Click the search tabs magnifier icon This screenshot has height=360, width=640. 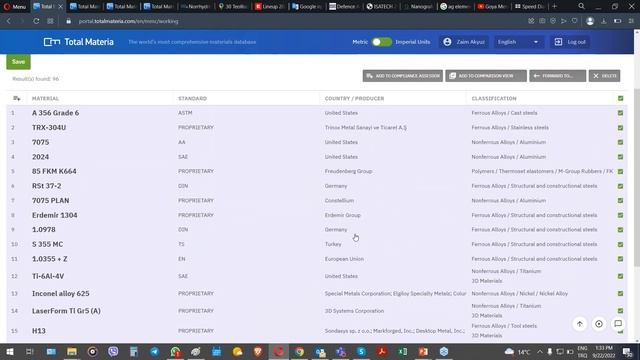(x=581, y=6)
